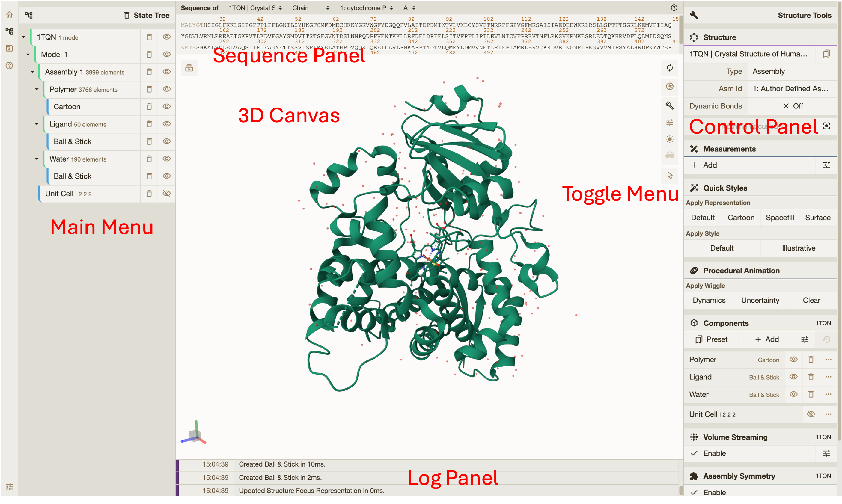Apply the Surface representation
The width and height of the screenshot is (842, 504).
pos(817,218)
